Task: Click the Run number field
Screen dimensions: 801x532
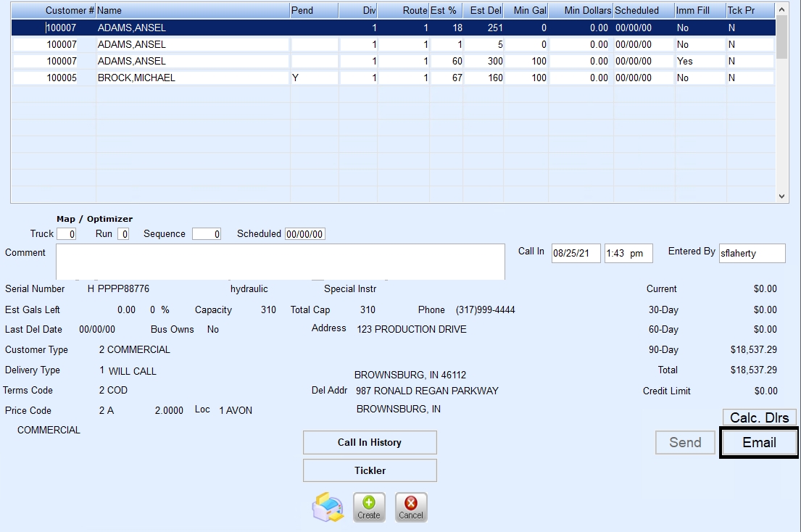Action: 123,234
